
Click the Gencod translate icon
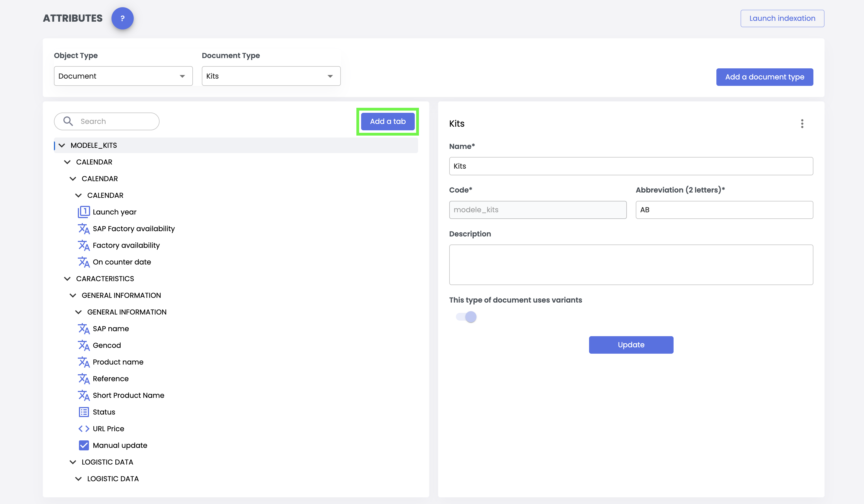(x=84, y=345)
